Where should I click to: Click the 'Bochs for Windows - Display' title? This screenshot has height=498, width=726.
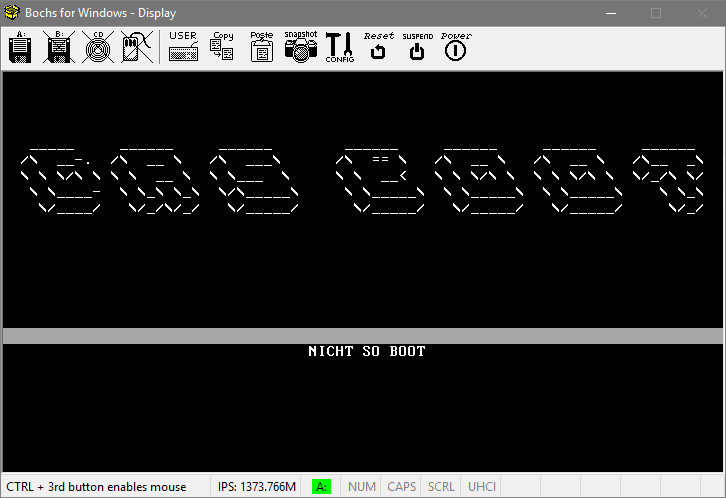100,13
